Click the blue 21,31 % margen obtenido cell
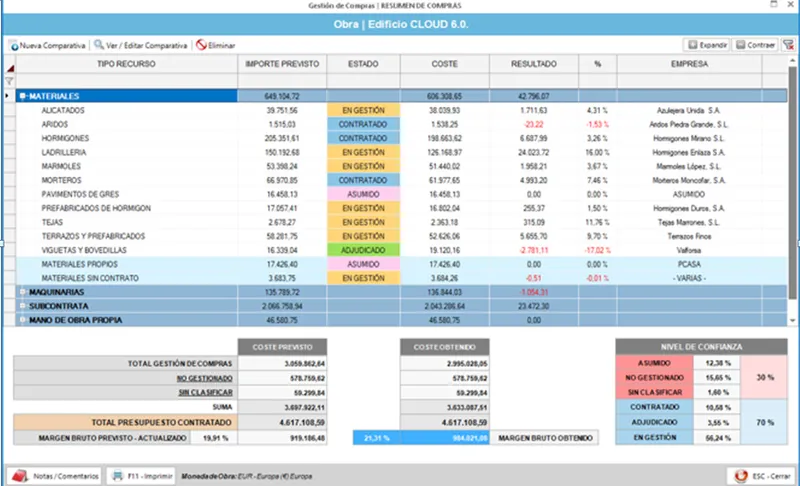The image size is (800, 486). pyautogui.click(x=377, y=438)
